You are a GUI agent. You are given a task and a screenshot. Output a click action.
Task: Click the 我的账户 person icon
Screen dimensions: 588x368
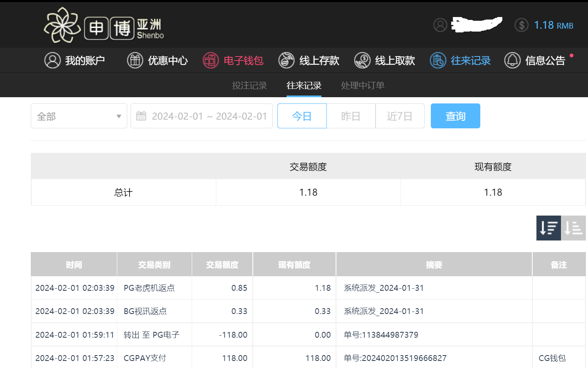[x=52, y=60]
